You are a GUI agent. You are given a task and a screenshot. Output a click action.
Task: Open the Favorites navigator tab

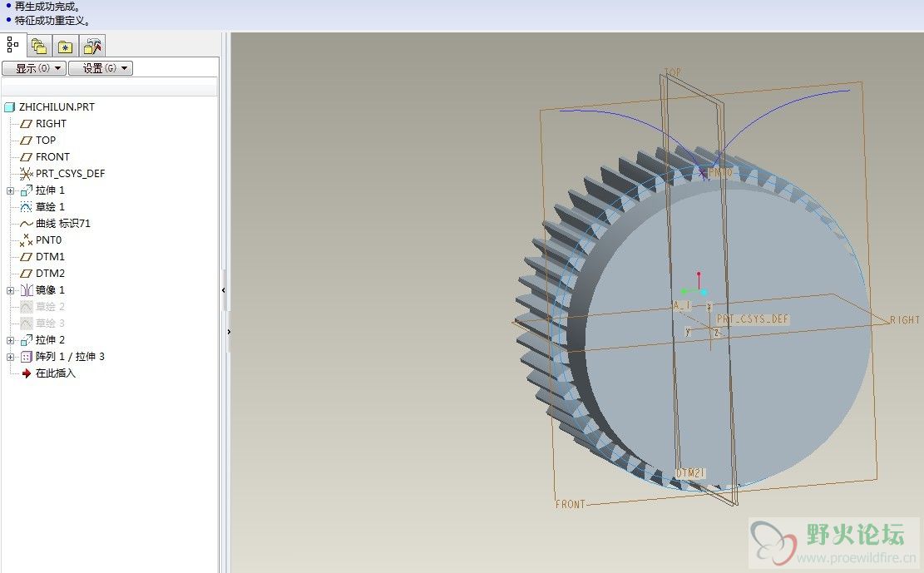pyautogui.click(x=65, y=46)
